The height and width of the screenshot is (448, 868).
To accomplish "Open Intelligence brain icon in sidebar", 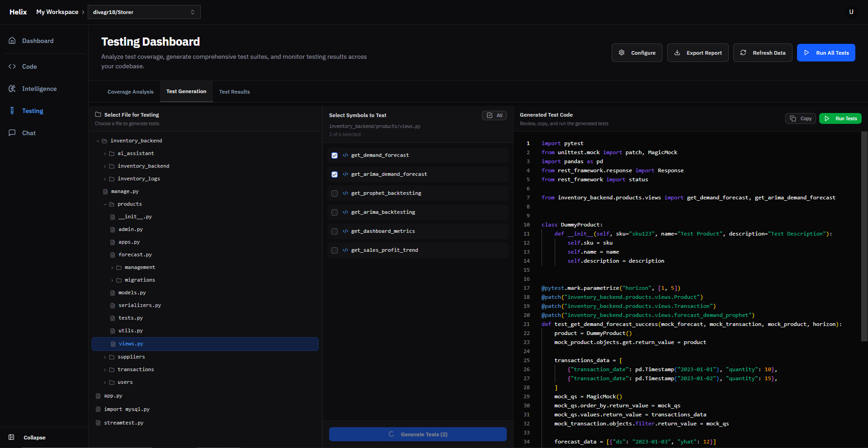I will click(x=12, y=89).
